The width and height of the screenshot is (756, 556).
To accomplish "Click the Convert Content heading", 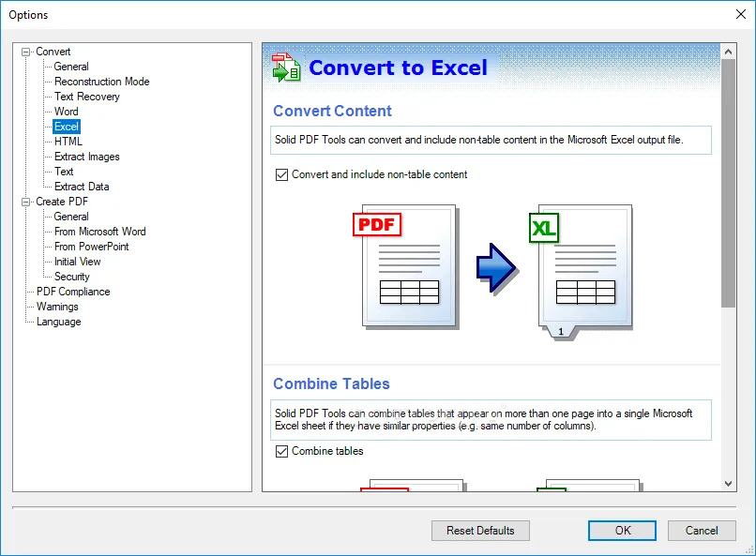I will click(x=332, y=111).
